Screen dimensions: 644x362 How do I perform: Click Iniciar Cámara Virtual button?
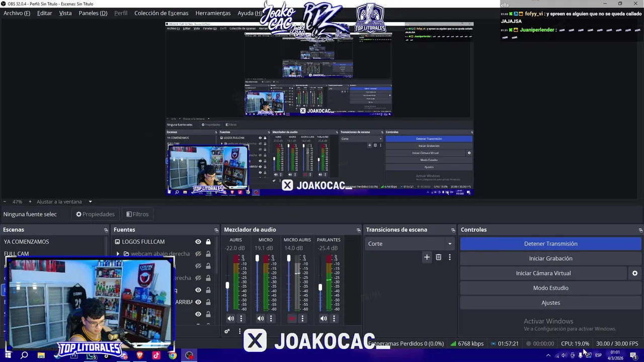click(x=543, y=273)
